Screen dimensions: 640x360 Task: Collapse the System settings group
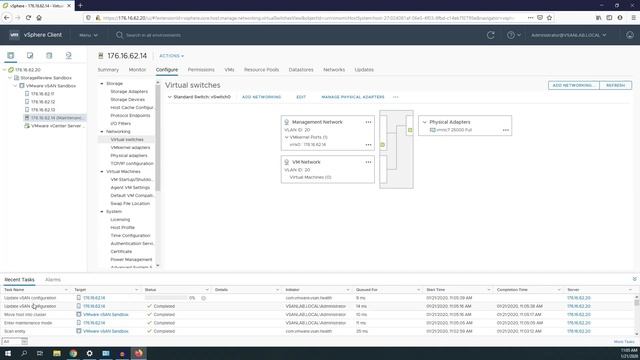click(102, 211)
